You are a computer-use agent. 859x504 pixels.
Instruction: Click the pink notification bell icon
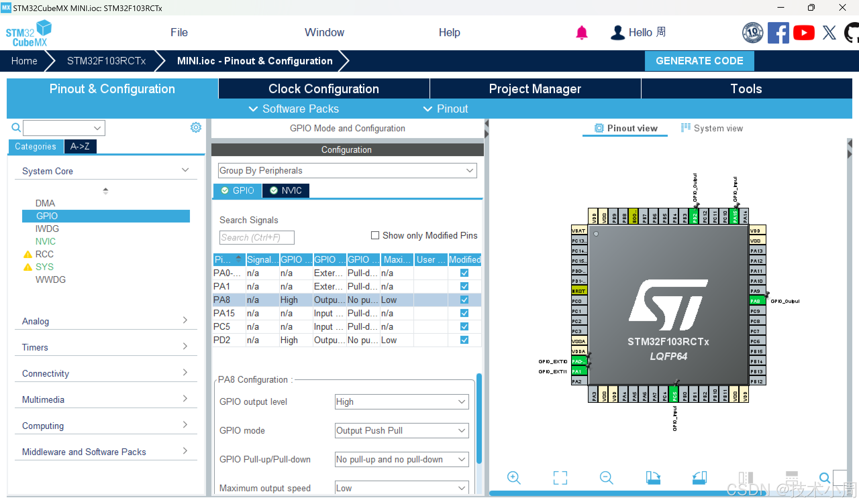(582, 33)
